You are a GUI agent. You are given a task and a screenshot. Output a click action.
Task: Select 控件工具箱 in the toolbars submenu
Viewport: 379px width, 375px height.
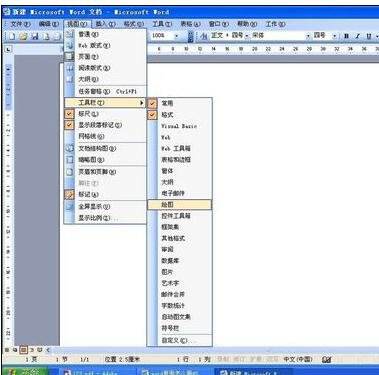180,216
